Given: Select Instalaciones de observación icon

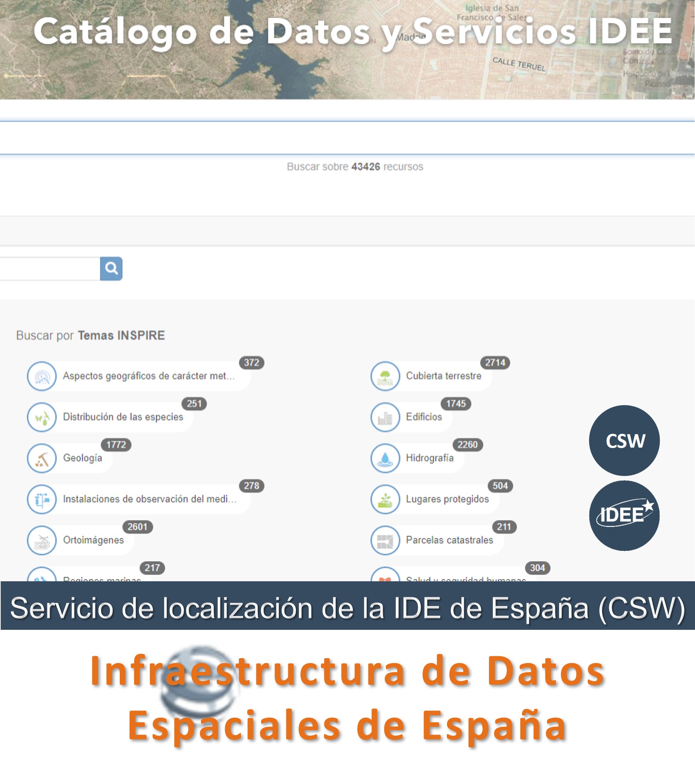Looking at the screenshot, I should point(42,499).
